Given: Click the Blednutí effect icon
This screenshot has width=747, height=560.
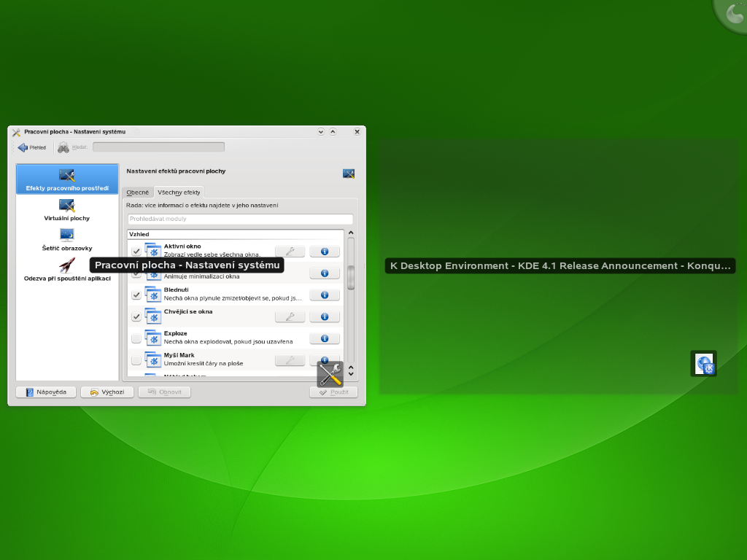Looking at the screenshot, I should (153, 295).
